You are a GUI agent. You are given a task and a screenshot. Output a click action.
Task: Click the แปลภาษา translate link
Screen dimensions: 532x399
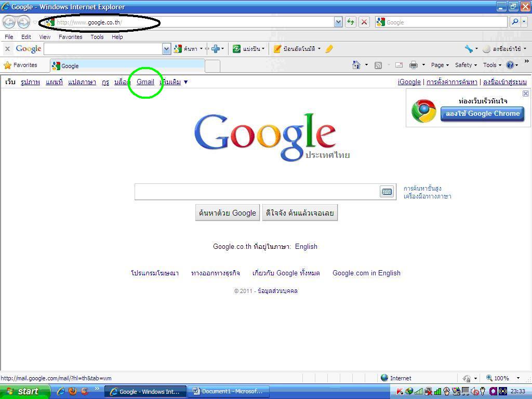82,82
